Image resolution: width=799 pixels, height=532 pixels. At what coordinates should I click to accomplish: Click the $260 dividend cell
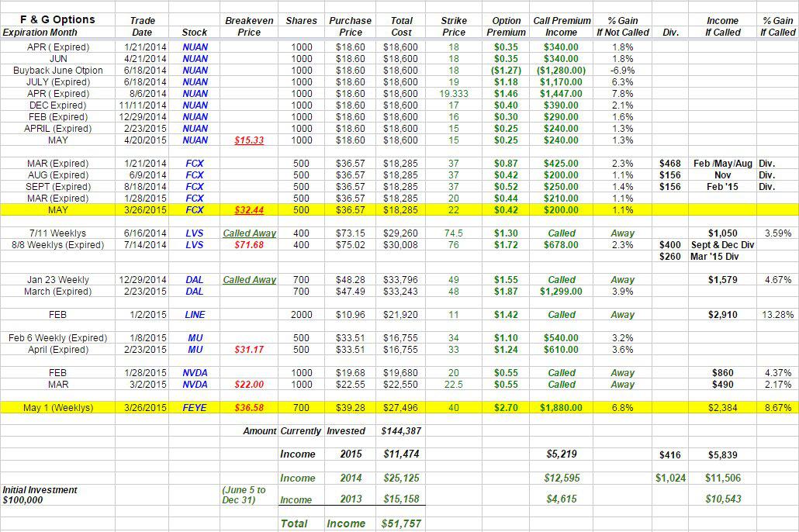(670, 257)
